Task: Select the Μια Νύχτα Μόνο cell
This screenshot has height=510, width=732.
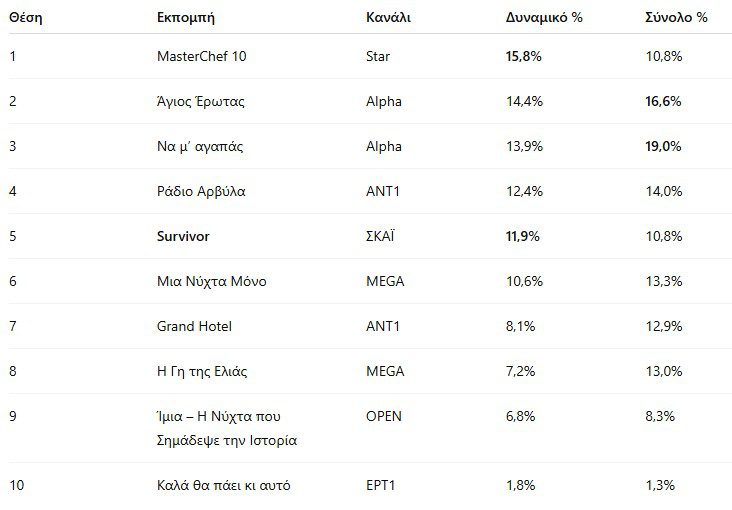Action: [x=212, y=281]
